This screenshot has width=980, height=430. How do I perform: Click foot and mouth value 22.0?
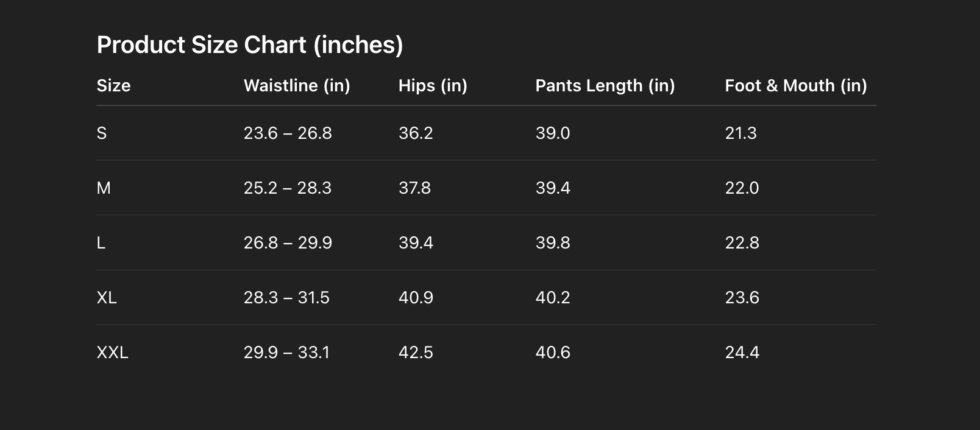pos(742,188)
